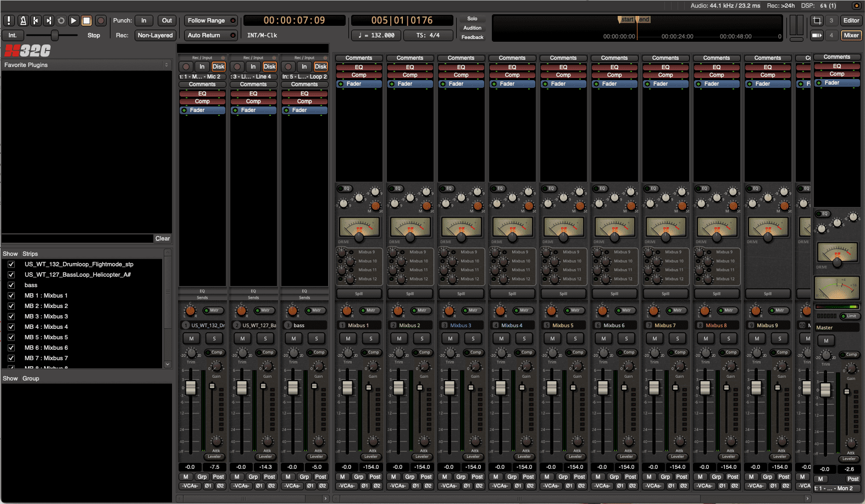
Task: Open the Non-Layered record mode dropdown
Action: pos(155,35)
